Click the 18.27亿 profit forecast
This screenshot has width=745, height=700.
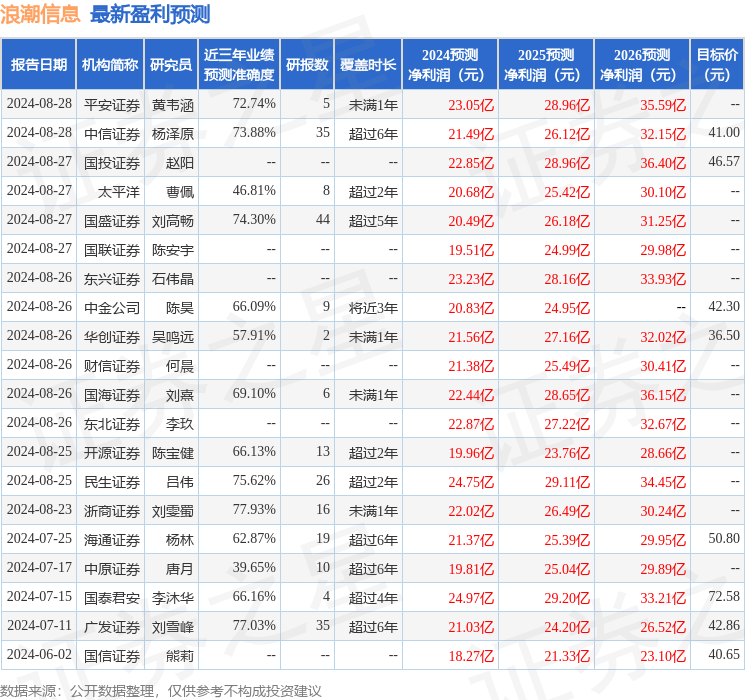tap(471, 655)
